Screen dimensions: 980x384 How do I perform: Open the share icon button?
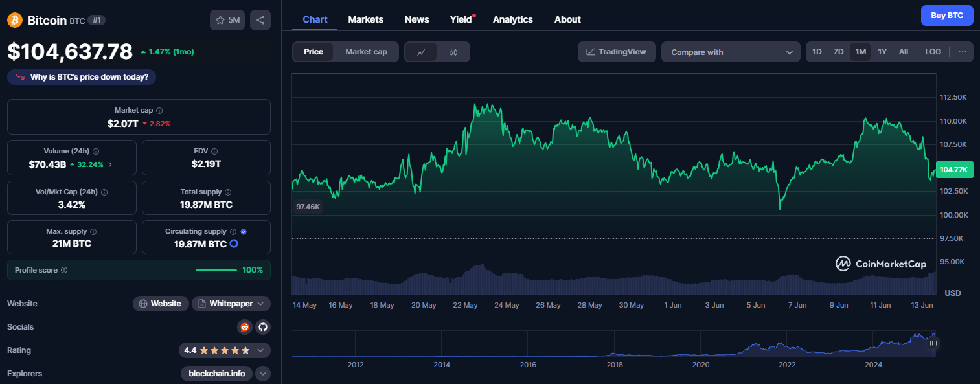coord(260,20)
